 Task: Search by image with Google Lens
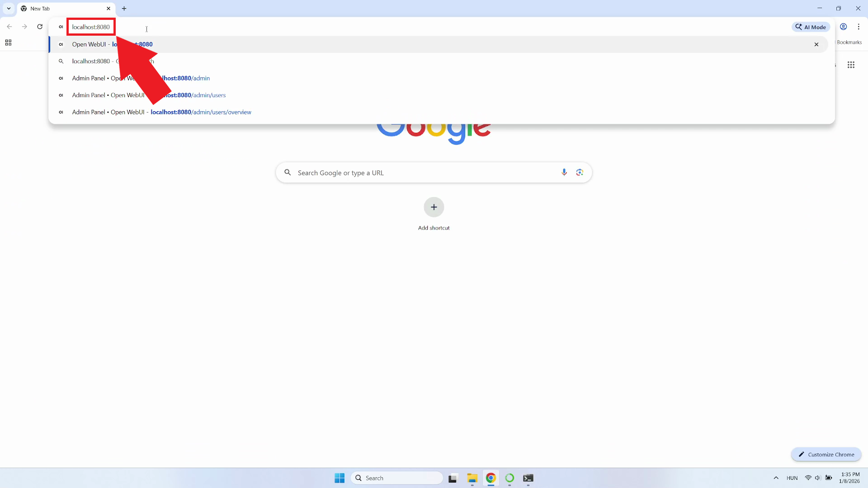point(580,172)
